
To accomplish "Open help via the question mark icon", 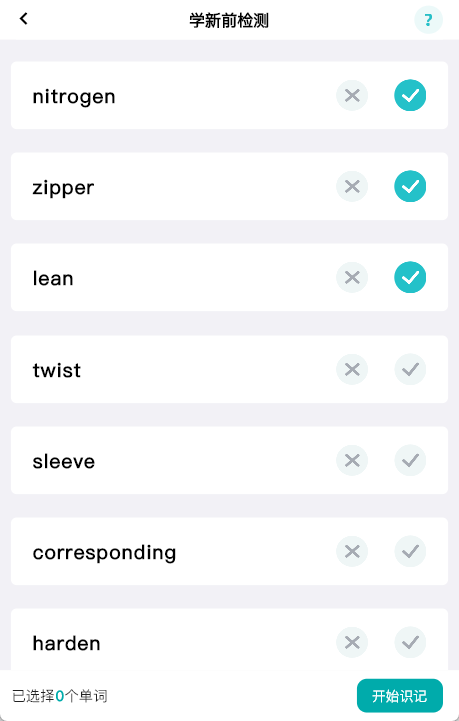I will click(x=428, y=20).
